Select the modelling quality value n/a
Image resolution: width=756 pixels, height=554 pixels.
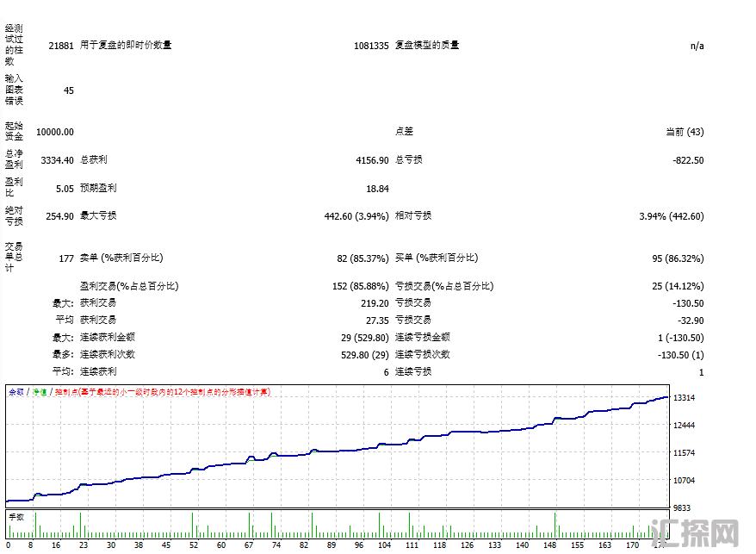[x=697, y=46]
